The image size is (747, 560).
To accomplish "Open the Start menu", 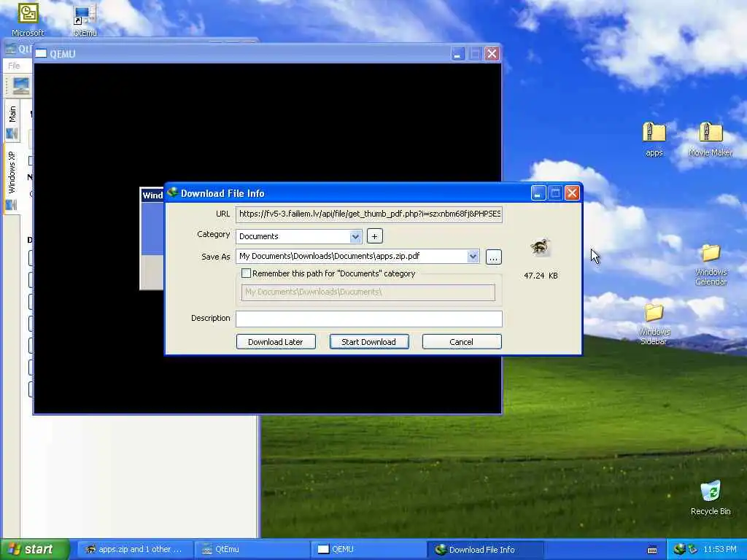I will point(35,550).
